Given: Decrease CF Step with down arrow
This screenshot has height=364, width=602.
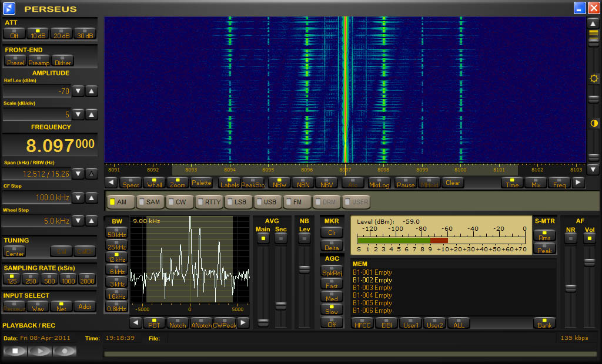Looking at the screenshot, I should 78,198.
